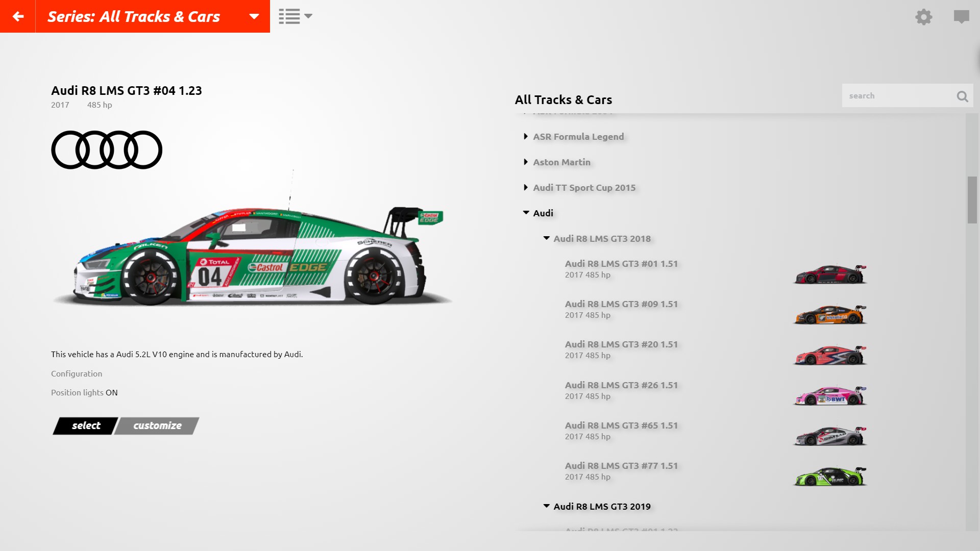Select Audi R8 LMS GT3 #09 1.51
Screen dimensions: 980x551
coord(621,309)
